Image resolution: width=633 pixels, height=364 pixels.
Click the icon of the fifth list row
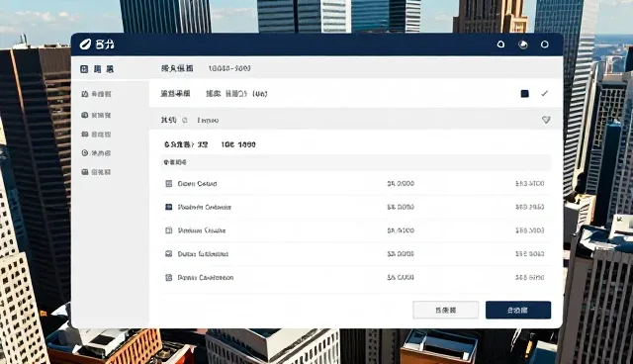169,278
